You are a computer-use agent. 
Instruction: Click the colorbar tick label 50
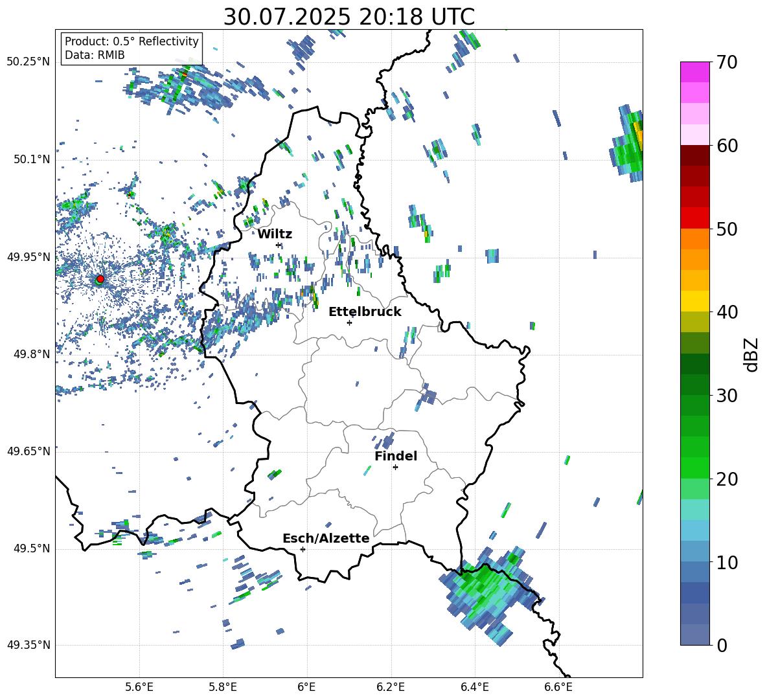click(727, 229)
